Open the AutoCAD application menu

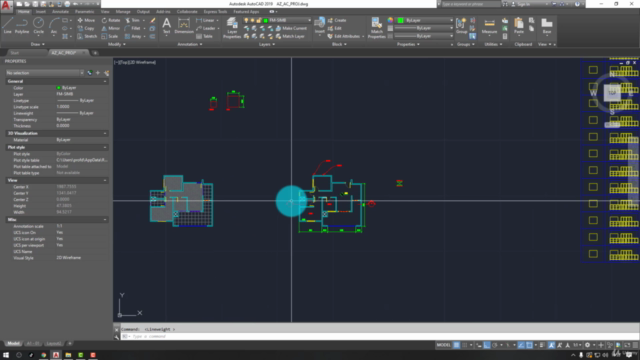6,6
